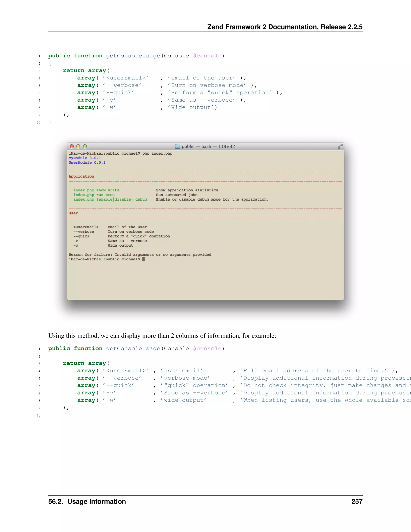
Task: Click 'Full email address of the user to find.'
Action: [313, 371]
